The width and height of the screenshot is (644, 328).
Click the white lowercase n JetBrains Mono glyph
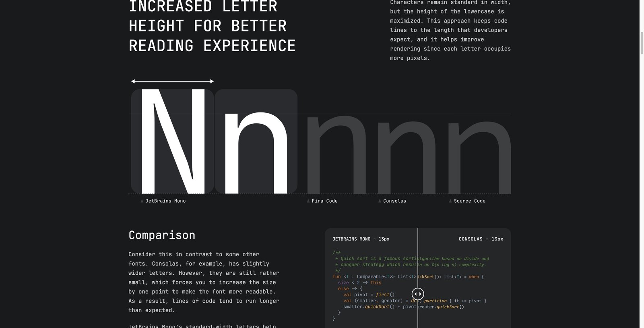pos(256,153)
